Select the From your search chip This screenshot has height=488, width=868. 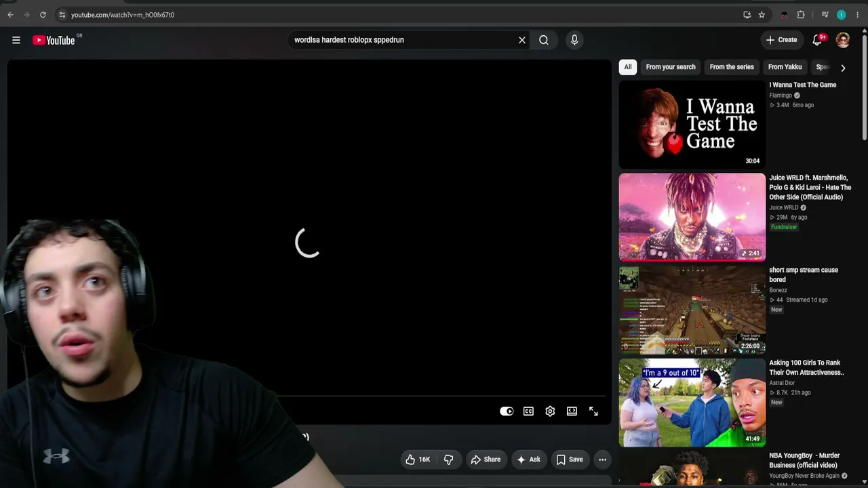[x=671, y=67]
